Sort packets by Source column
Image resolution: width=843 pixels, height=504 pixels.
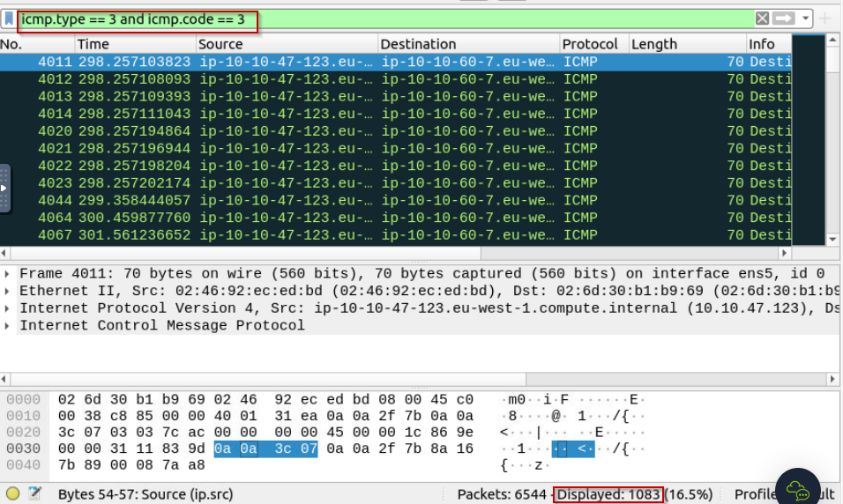click(287, 44)
